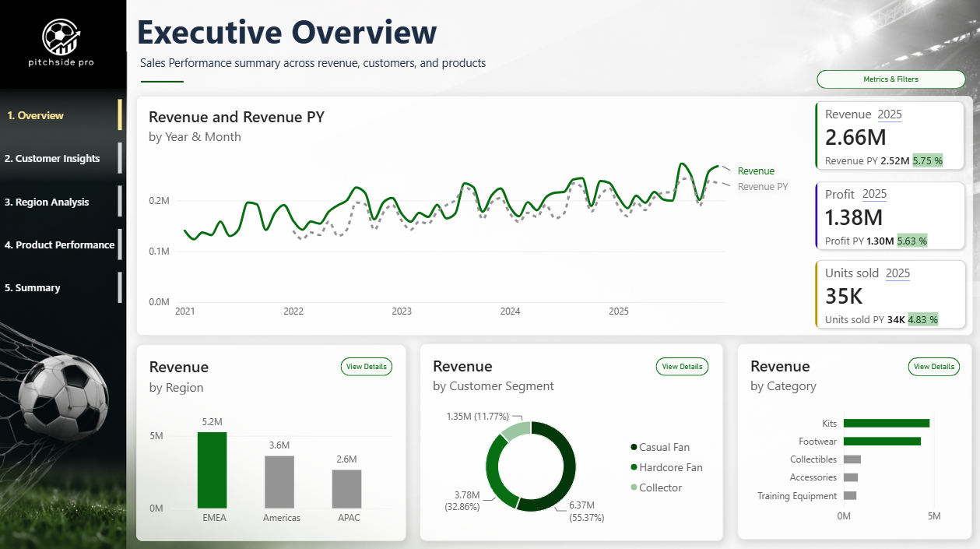Go to 2. Customer Insights page

(x=61, y=158)
